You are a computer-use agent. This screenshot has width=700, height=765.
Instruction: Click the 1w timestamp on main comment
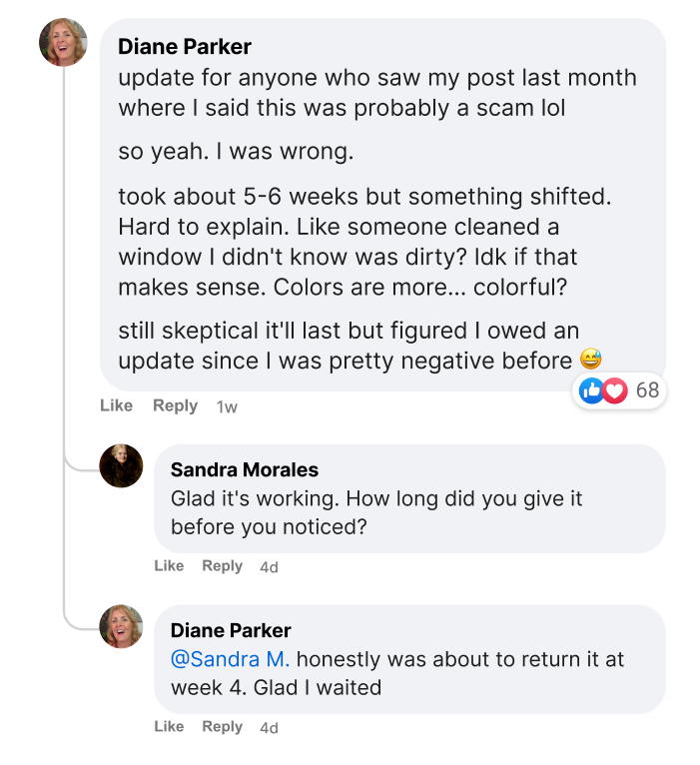click(x=227, y=406)
